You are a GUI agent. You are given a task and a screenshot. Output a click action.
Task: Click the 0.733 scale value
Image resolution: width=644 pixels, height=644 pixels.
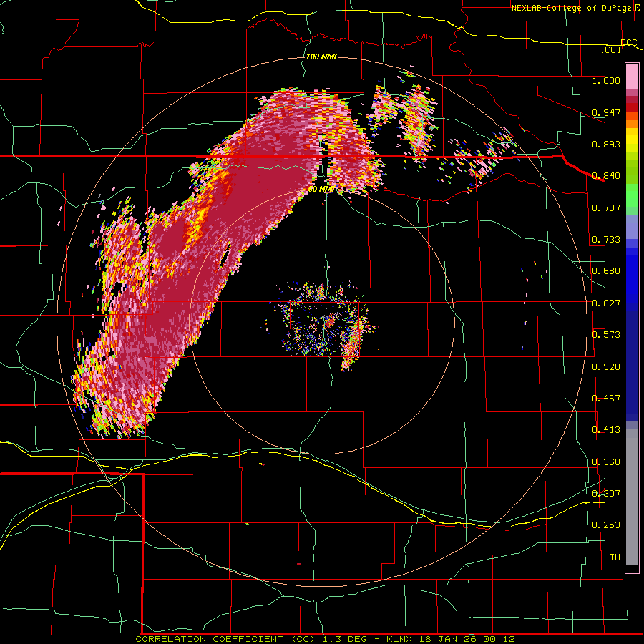pyautogui.click(x=606, y=240)
